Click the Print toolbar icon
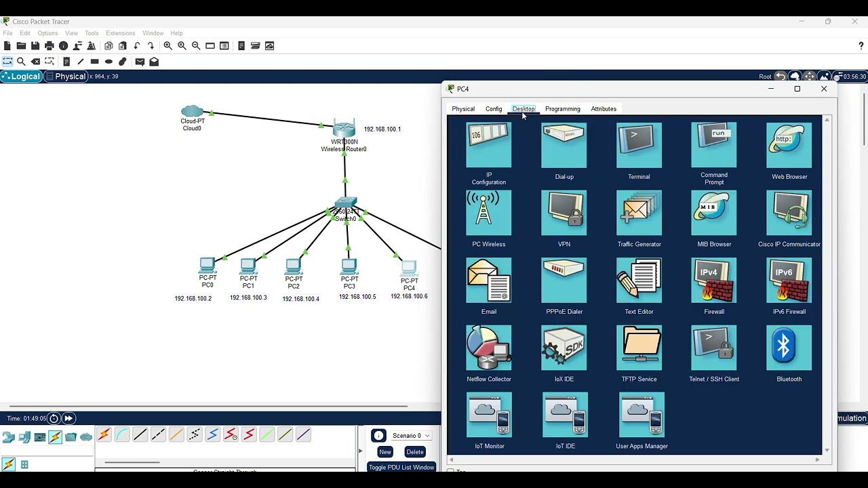 (50, 45)
